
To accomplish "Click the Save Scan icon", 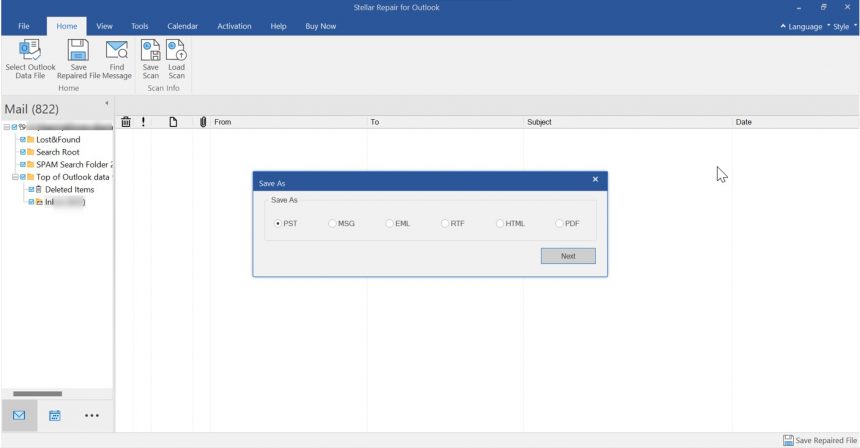I will coord(150,50).
